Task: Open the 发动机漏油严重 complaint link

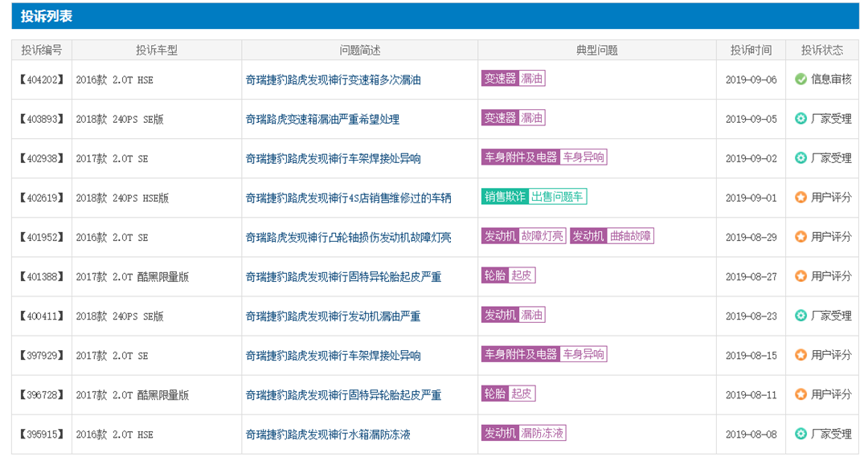Action: (333, 316)
